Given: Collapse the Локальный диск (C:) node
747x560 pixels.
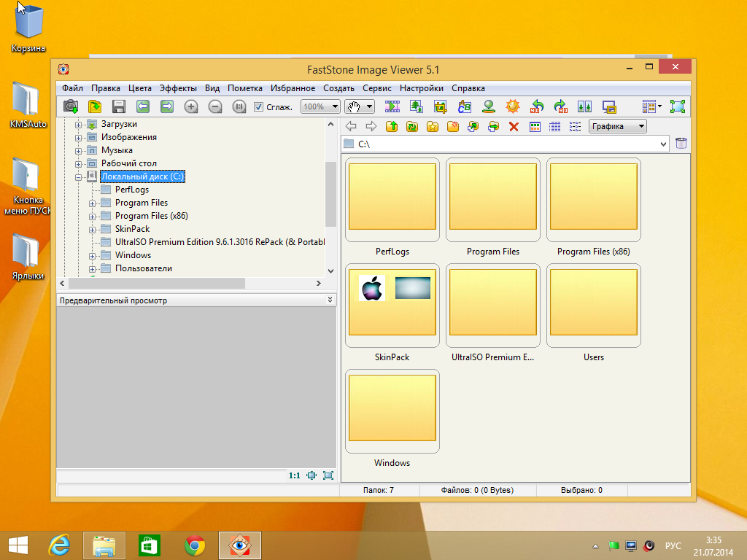Looking at the screenshot, I should tap(78, 177).
